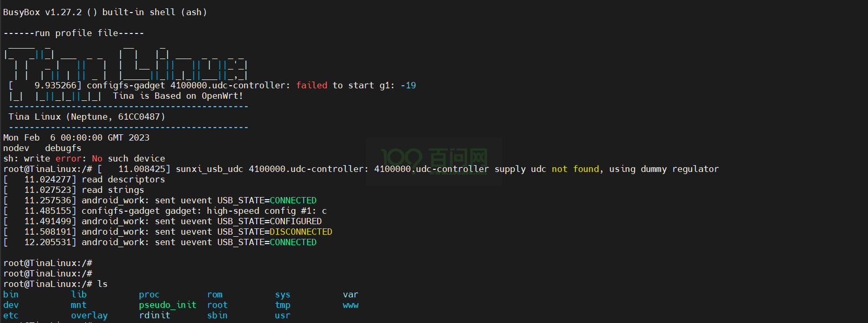Click the "proc" directory name
The width and height of the screenshot is (868, 323).
point(149,294)
